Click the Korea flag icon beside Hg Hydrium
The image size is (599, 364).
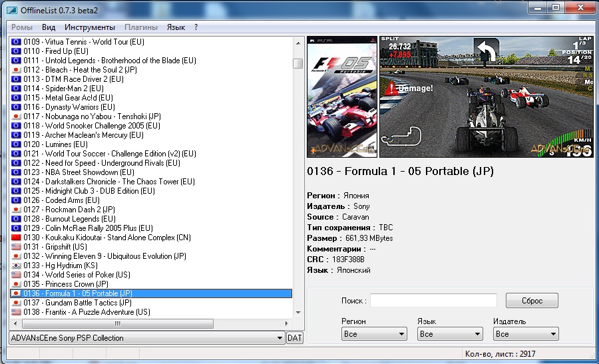(17, 266)
